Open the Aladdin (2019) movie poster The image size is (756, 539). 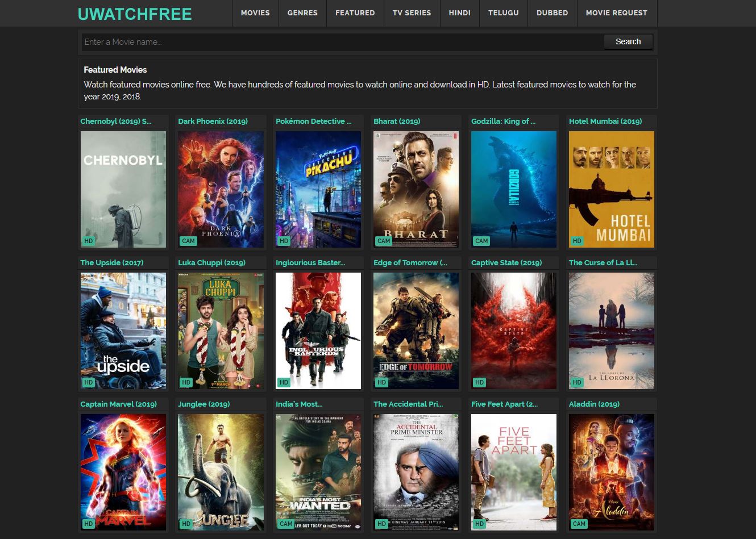click(612, 472)
